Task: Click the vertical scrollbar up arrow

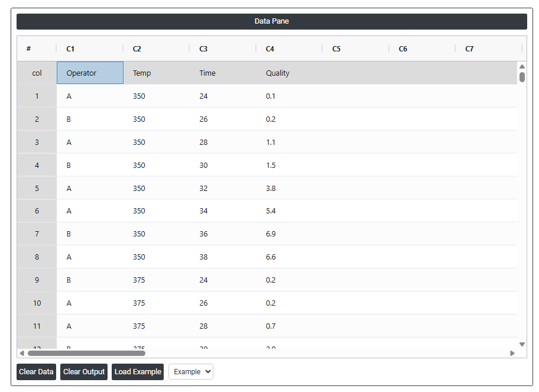Action: point(522,66)
